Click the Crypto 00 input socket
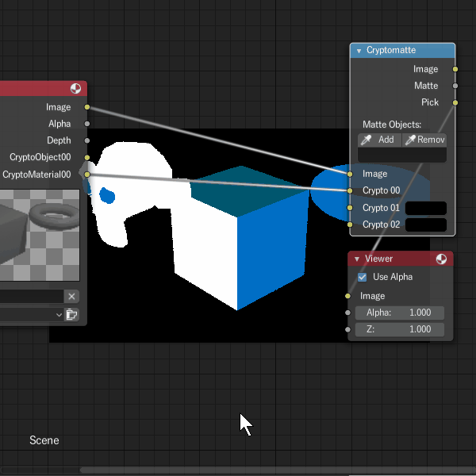Screen dimensions: 476x476 [350, 190]
